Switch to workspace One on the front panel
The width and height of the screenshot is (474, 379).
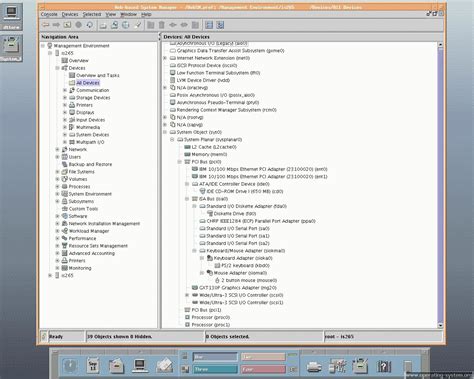click(215, 357)
